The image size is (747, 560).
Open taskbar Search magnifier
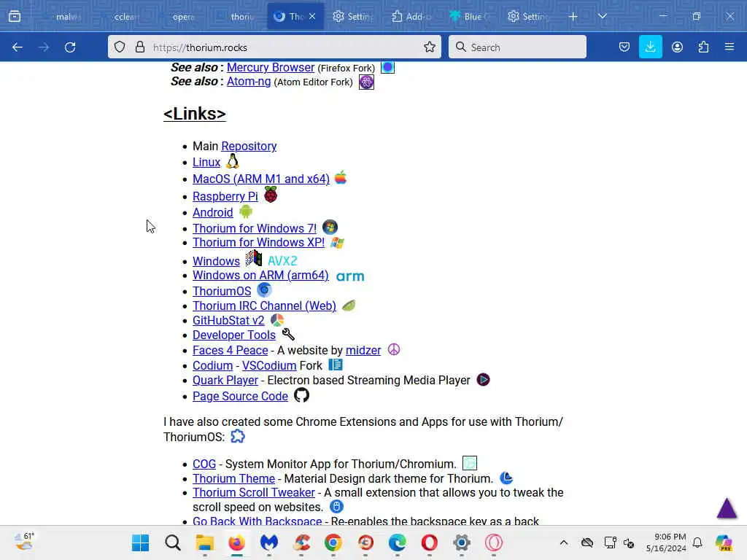(x=172, y=542)
